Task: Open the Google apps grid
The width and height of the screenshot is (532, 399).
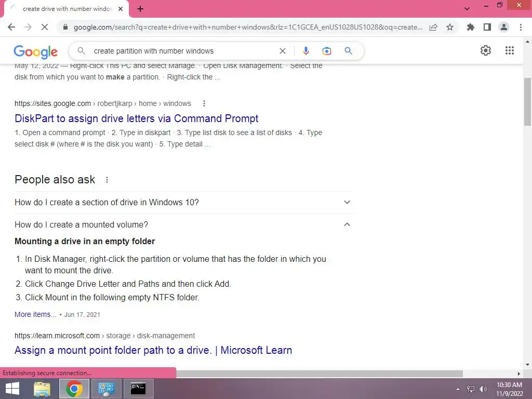Action: 509,50
